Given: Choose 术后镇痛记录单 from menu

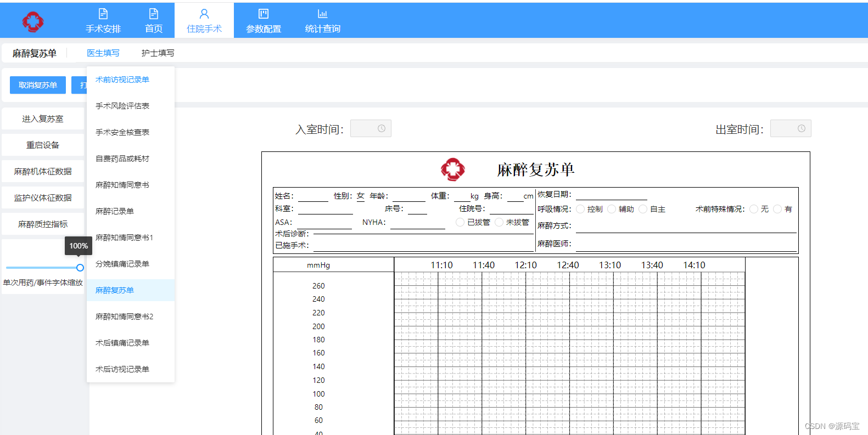Looking at the screenshot, I should [131, 343].
